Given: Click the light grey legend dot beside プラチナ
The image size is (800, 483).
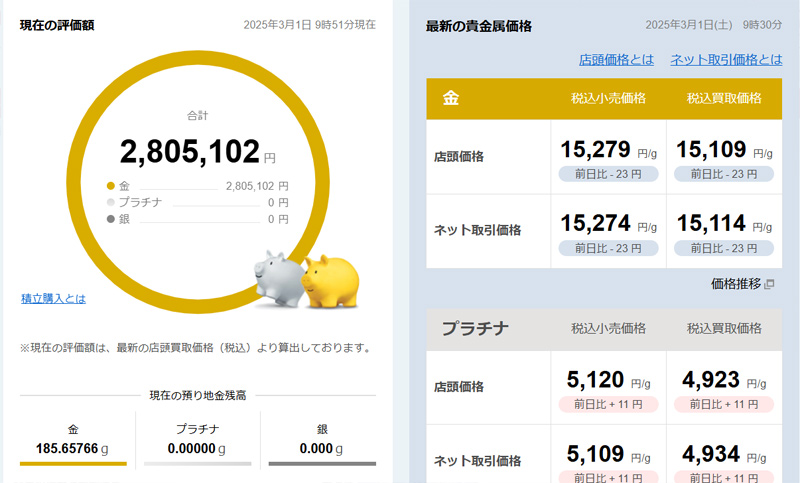Looking at the screenshot, I should click(110, 202).
